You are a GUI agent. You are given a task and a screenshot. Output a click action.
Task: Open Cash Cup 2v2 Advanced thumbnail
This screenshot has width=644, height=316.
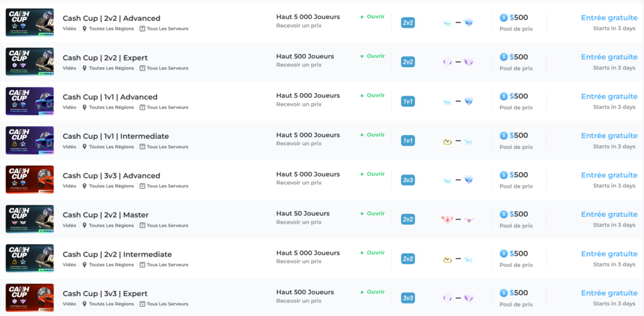(30, 23)
